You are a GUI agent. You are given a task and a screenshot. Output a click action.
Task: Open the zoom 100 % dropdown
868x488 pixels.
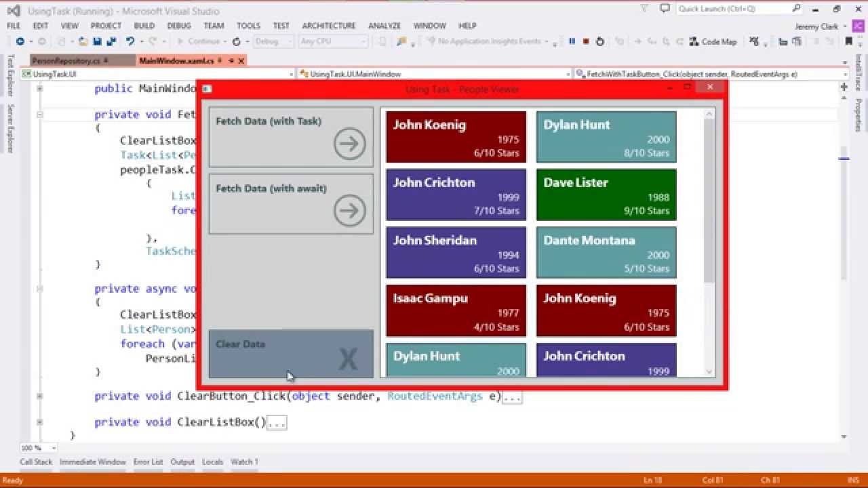39,448
